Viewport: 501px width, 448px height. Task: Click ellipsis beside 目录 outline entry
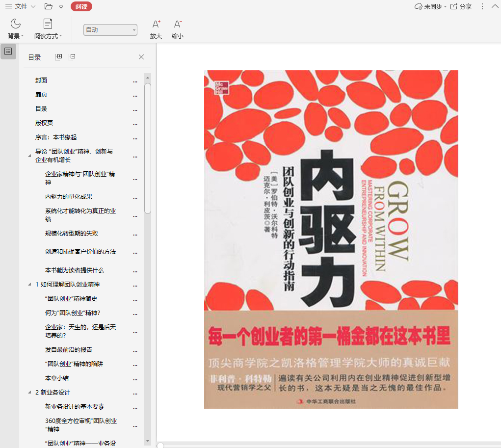pos(135,110)
